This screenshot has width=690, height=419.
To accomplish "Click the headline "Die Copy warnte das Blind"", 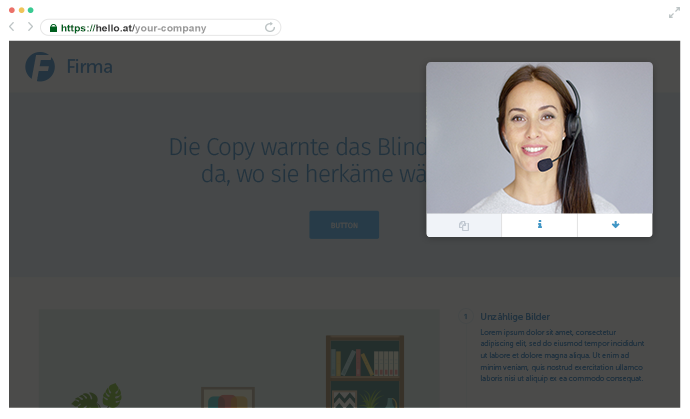I will (x=297, y=147).
